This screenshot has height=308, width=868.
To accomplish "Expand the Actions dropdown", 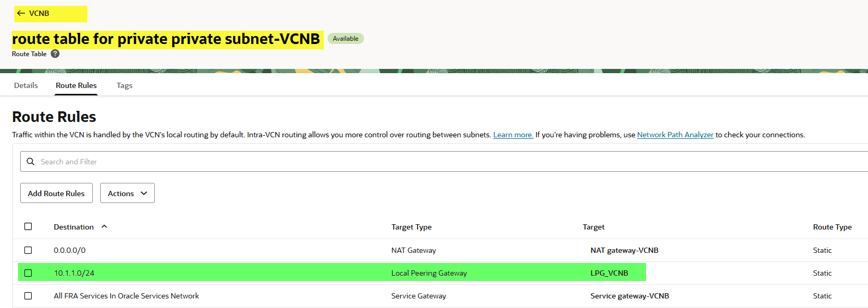I will click(127, 193).
